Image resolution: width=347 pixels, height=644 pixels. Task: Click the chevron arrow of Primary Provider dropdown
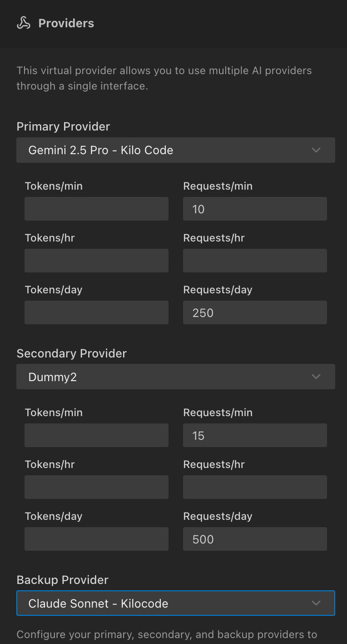click(316, 150)
